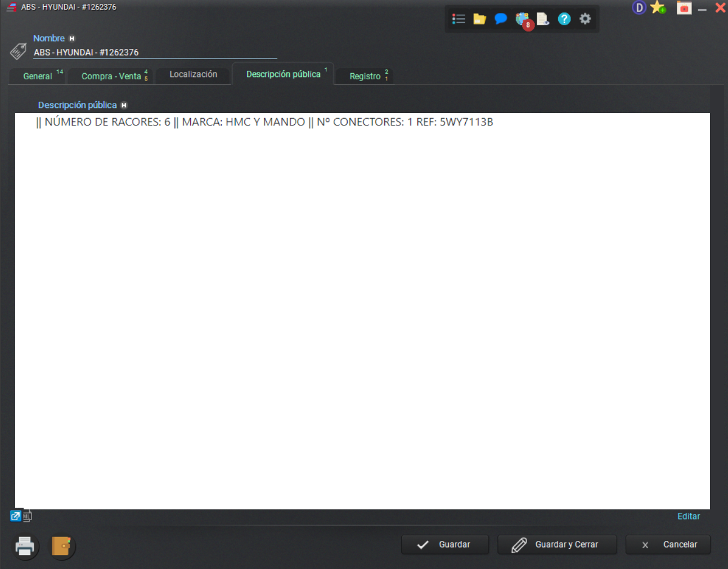
Task: Open the document preview icon
Action: pos(542,19)
